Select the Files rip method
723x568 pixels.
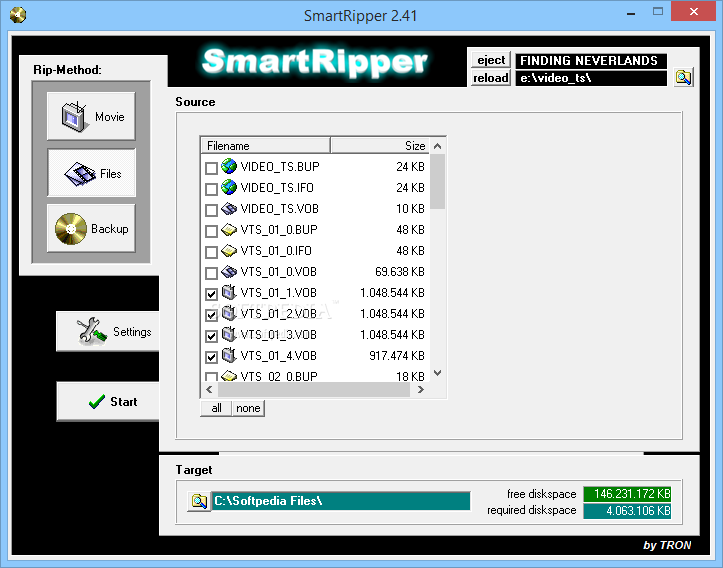(x=91, y=173)
